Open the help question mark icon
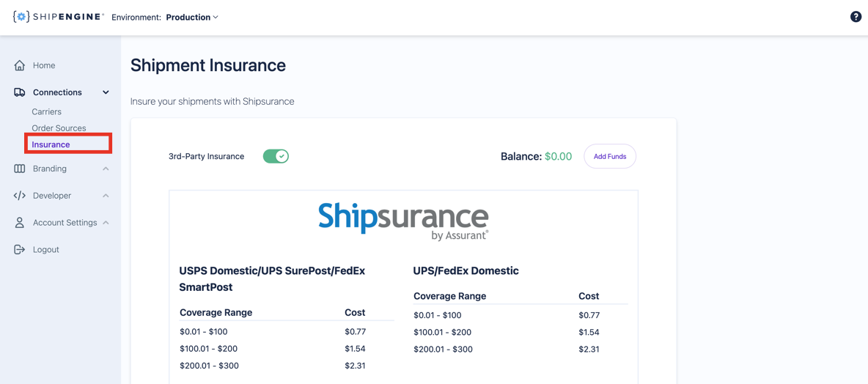Viewport: 868px width, 384px height. pyautogui.click(x=856, y=17)
